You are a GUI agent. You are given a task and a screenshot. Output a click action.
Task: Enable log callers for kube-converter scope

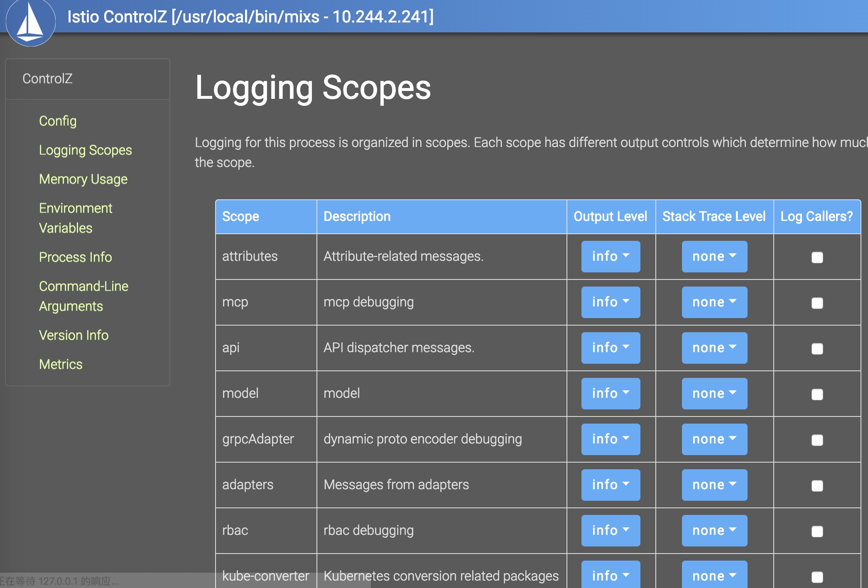pyautogui.click(x=817, y=577)
